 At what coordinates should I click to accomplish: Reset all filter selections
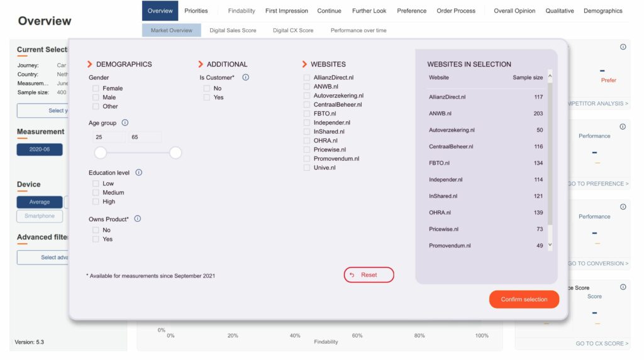pos(369,275)
